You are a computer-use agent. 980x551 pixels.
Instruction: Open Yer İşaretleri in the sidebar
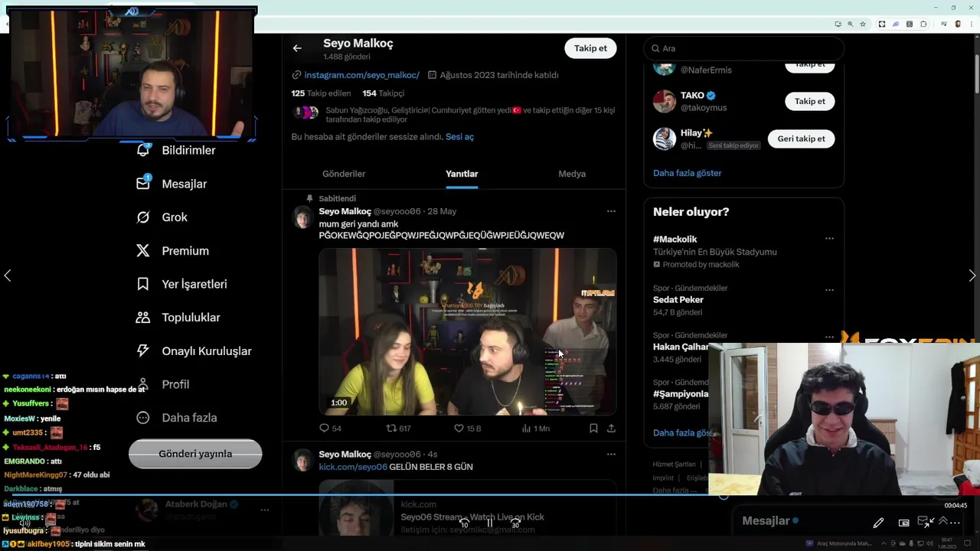[x=182, y=284]
